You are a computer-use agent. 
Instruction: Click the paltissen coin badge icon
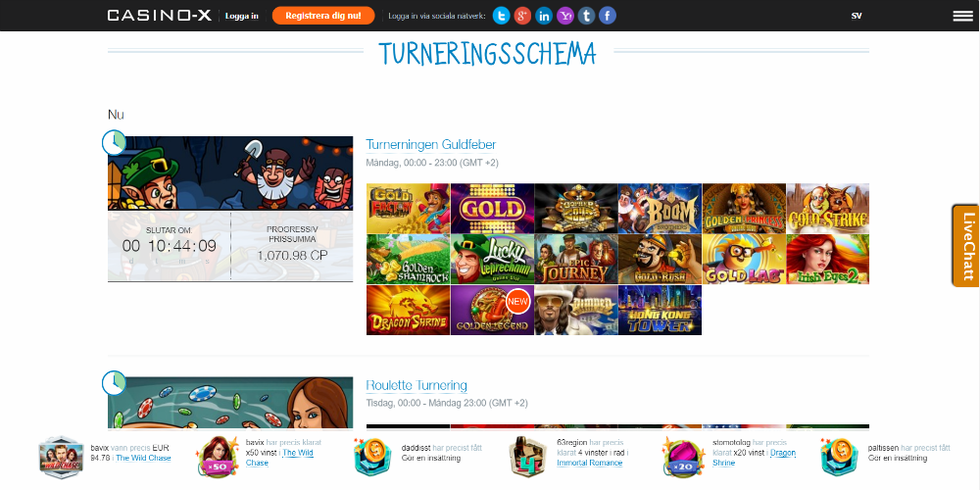(842, 457)
